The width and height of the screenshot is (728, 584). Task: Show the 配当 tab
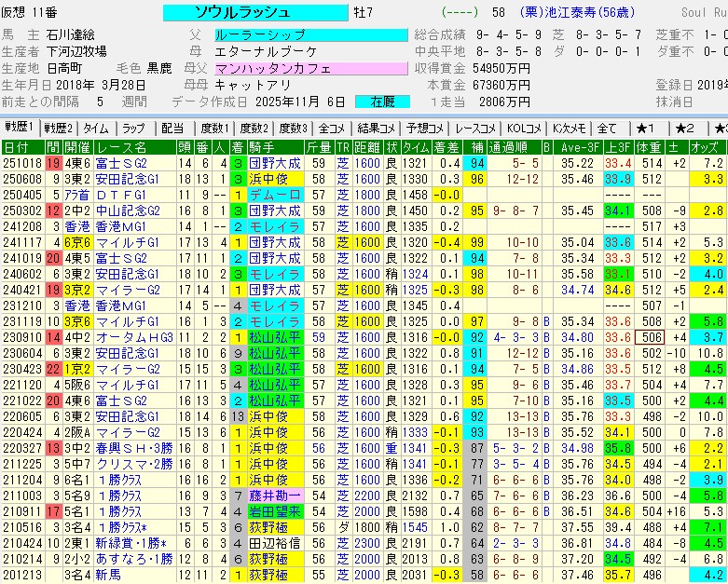coord(172,129)
